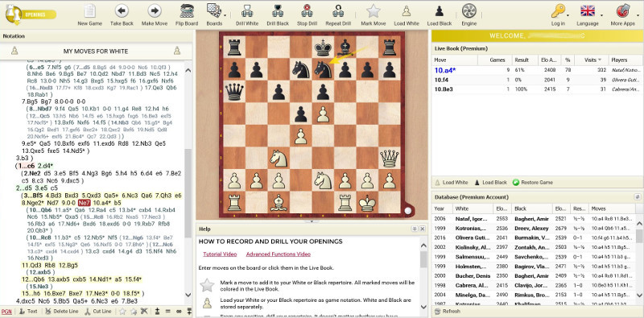
Task: Click Cut Line in notation toolbar
Action: point(98,312)
